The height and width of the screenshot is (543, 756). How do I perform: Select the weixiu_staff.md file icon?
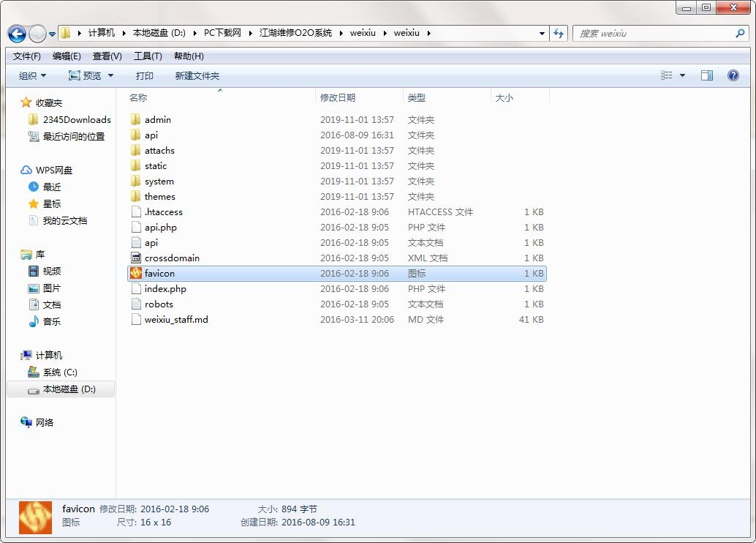[136, 319]
